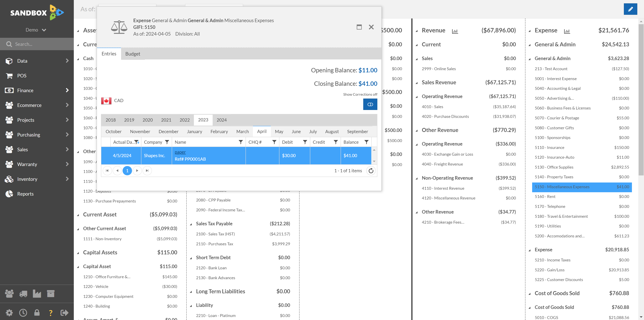Collapse the Sales Tax Payable group triangle

point(191,224)
